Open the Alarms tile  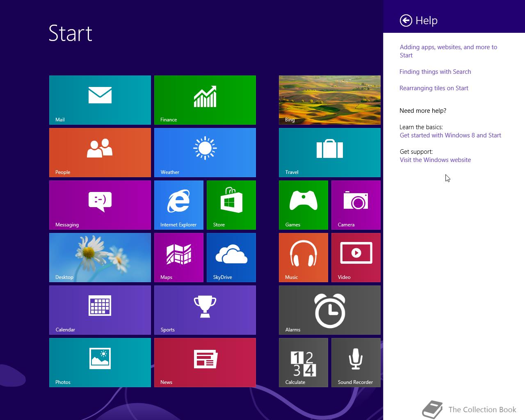click(x=330, y=310)
